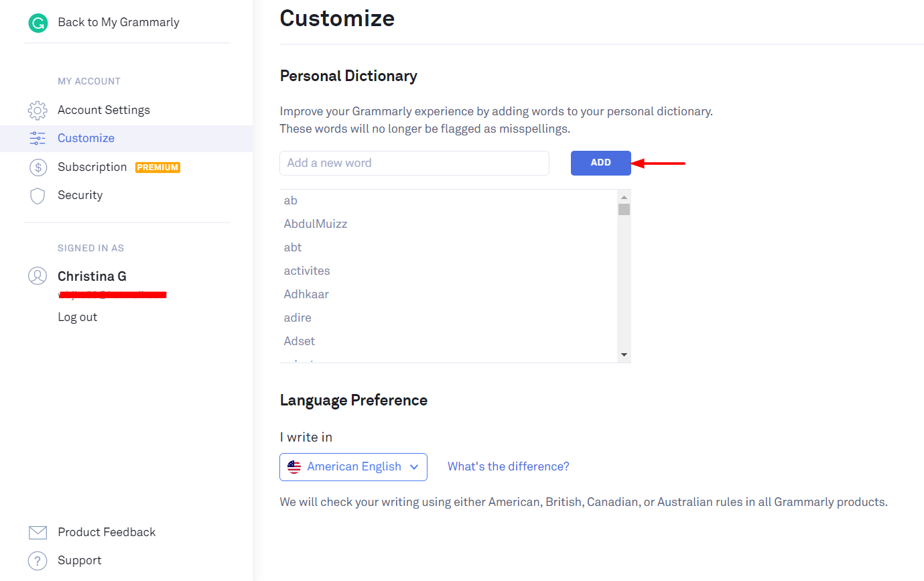
Task: Select the word 'activites' in dictionary
Action: pos(307,271)
